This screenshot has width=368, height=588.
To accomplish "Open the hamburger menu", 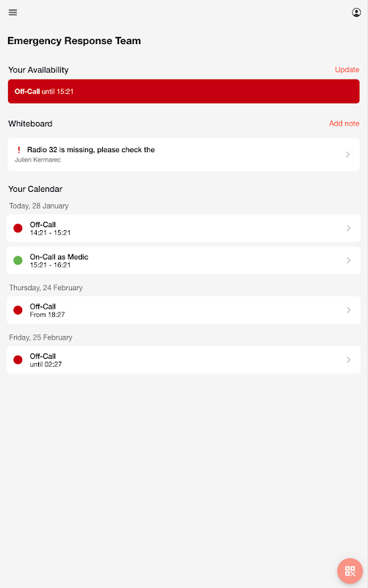I will point(12,12).
